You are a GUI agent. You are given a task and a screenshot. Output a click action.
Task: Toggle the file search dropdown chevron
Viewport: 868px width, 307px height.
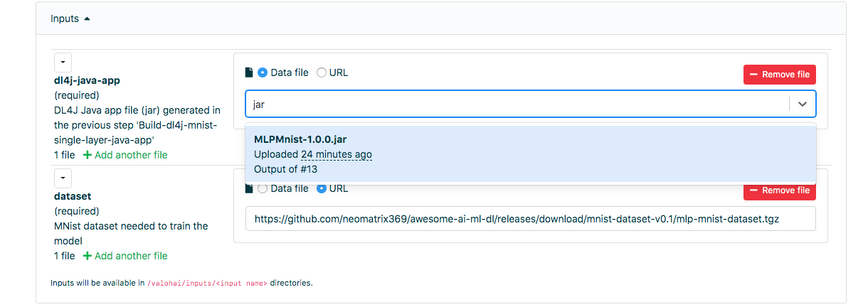point(803,104)
